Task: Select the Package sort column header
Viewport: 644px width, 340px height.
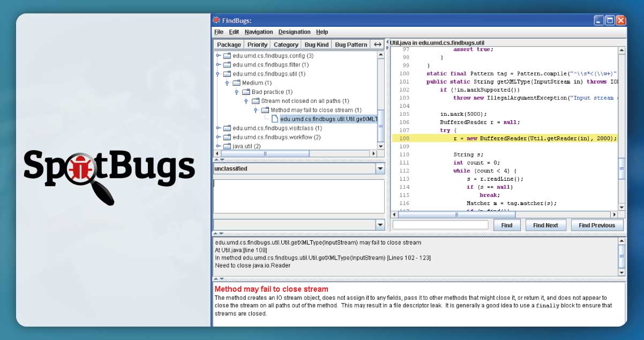Action: click(x=229, y=45)
